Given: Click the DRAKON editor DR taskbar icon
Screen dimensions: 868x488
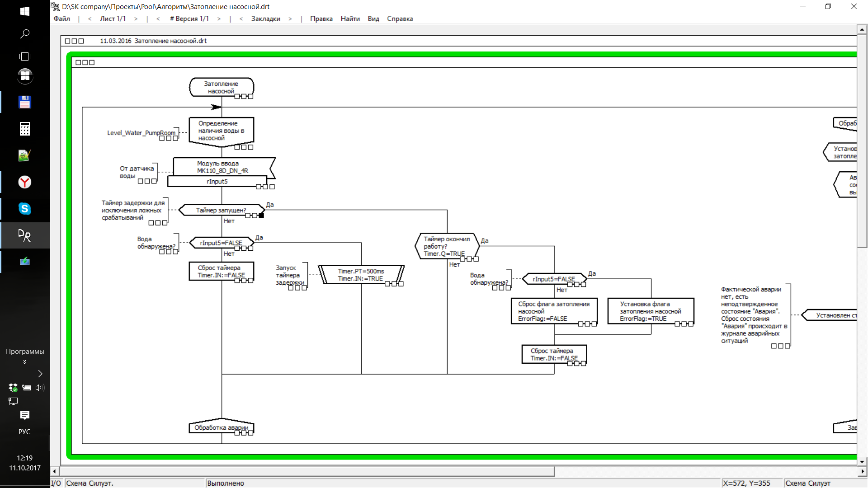Looking at the screenshot, I should tap(24, 235).
